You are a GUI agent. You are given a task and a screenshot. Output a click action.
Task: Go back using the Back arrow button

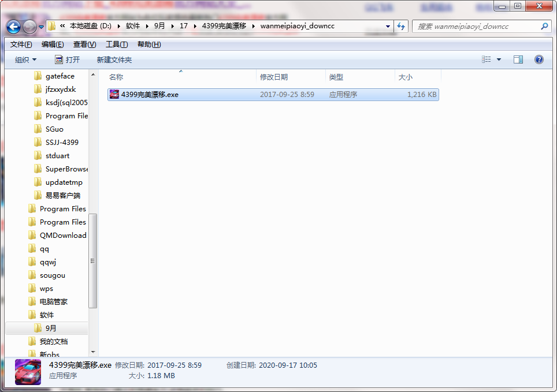13,27
